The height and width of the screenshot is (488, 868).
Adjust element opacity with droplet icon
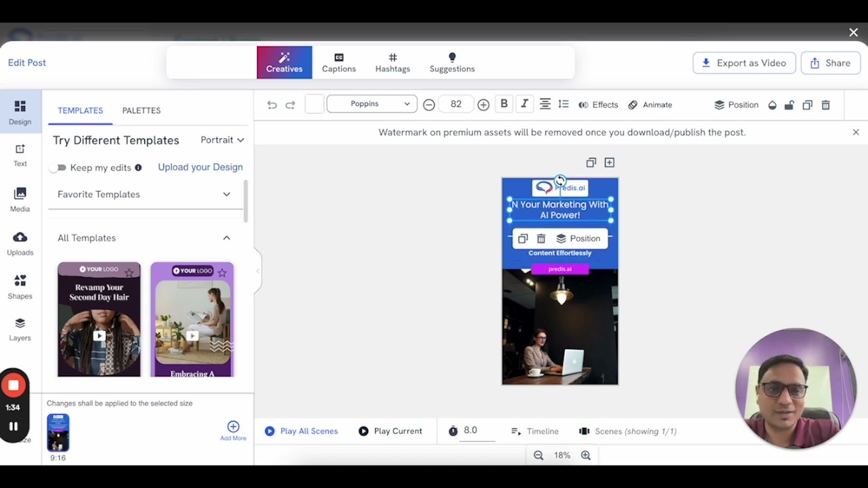point(772,105)
